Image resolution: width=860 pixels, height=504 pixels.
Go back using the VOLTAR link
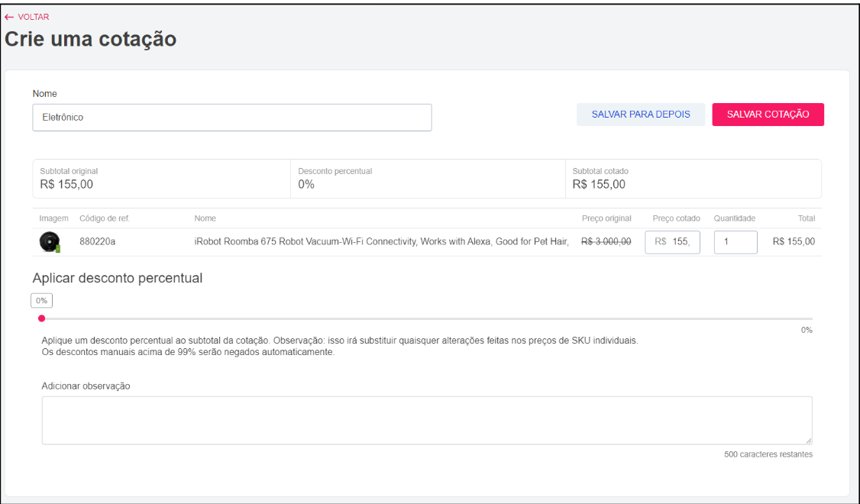(33, 17)
